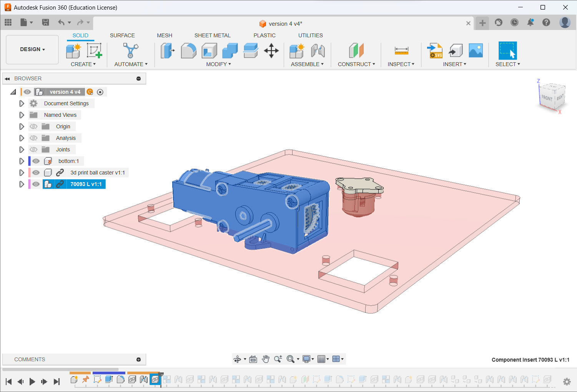Click the Measure tool icon
The height and width of the screenshot is (392, 577).
[401, 51]
